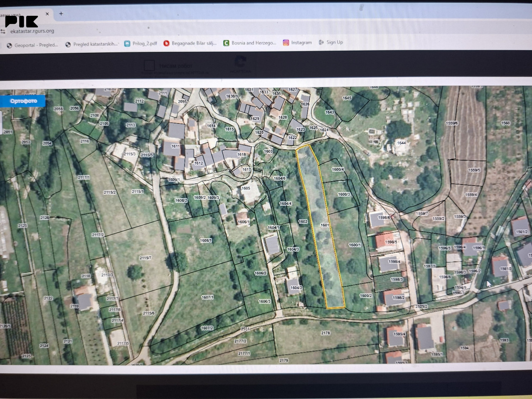Open the Begagnade Bilar sälj bookmark
Image resolution: width=532 pixels, height=399 pixels.
[190, 43]
